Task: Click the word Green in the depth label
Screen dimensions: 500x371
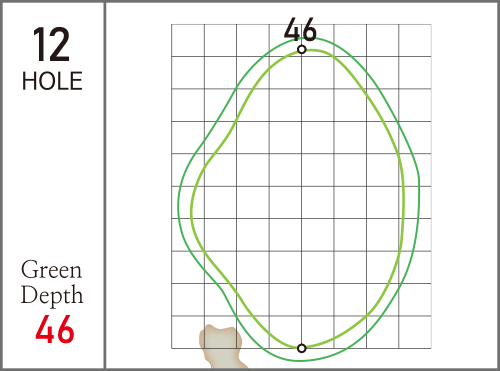Action: pos(51,269)
